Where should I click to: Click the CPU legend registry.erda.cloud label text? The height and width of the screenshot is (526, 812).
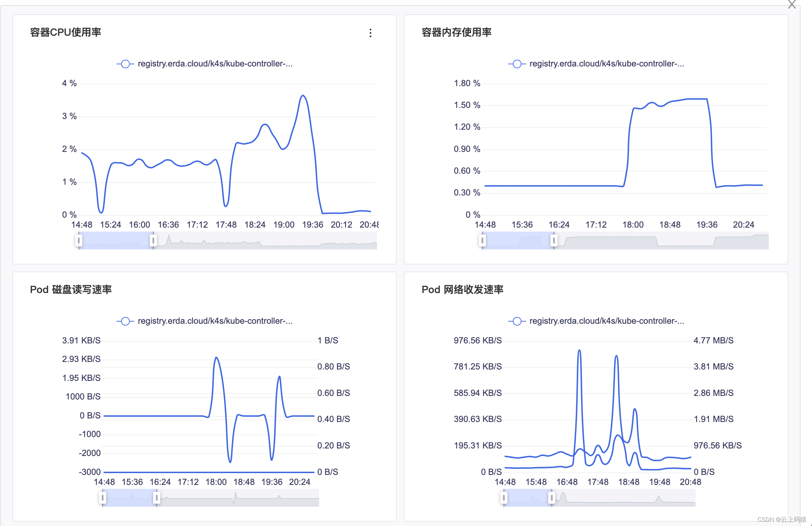[215, 64]
